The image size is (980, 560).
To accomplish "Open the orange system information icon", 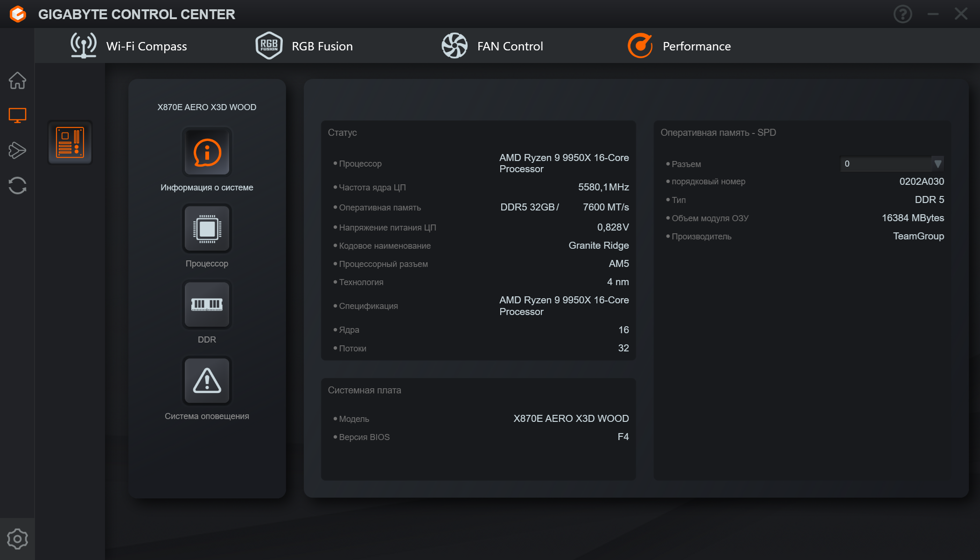I will pyautogui.click(x=207, y=152).
